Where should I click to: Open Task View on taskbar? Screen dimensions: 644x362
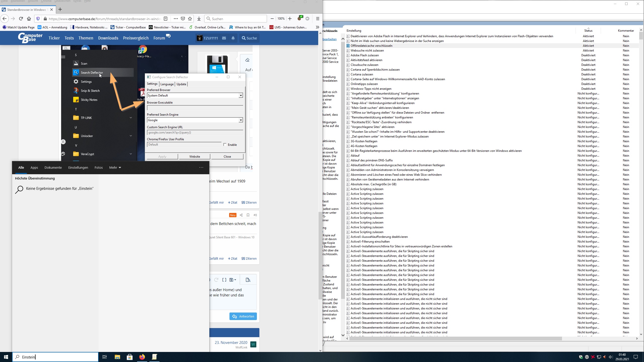pos(105,357)
